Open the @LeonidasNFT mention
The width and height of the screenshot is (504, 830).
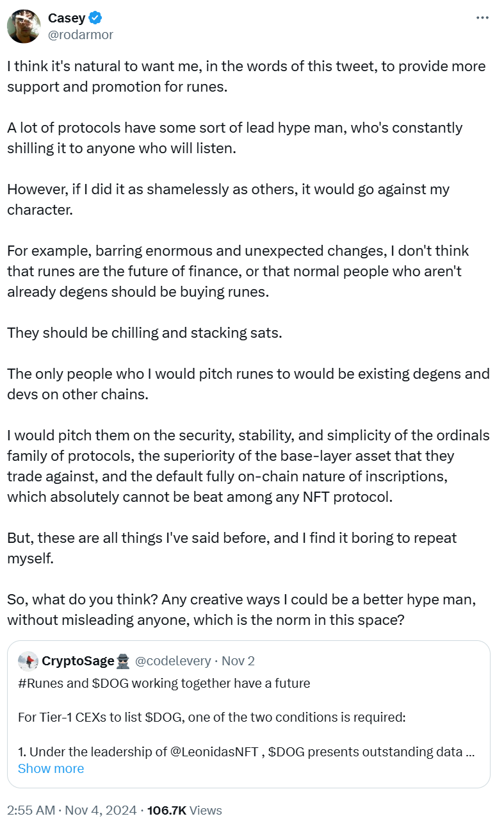(x=216, y=750)
